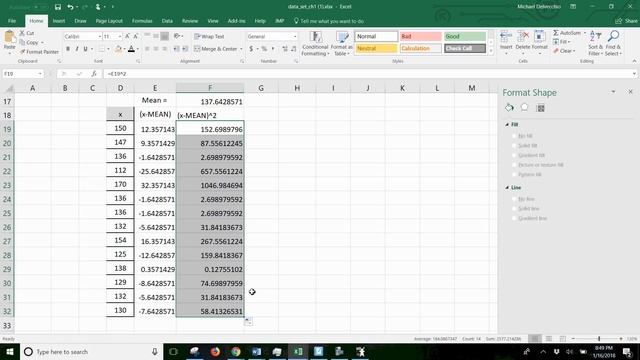Expand the Merge & Center dropdown arrow
This screenshot has height=360, width=640.
point(241,49)
